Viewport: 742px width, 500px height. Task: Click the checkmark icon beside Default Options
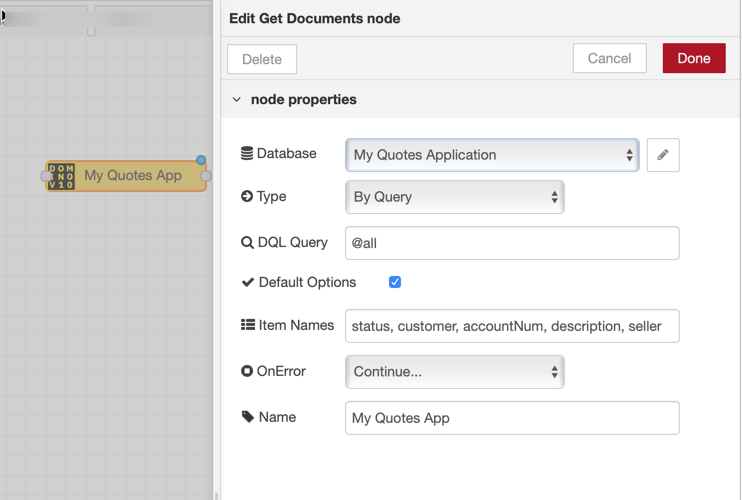click(247, 282)
